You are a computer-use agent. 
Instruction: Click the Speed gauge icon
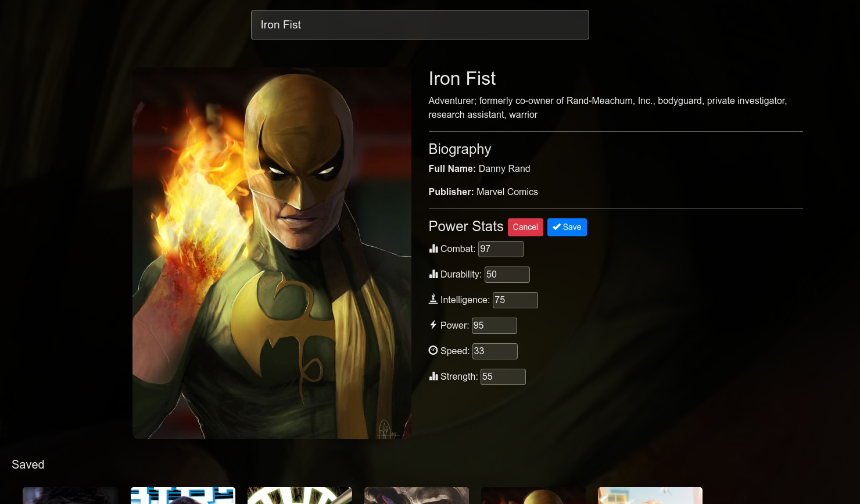tap(433, 350)
